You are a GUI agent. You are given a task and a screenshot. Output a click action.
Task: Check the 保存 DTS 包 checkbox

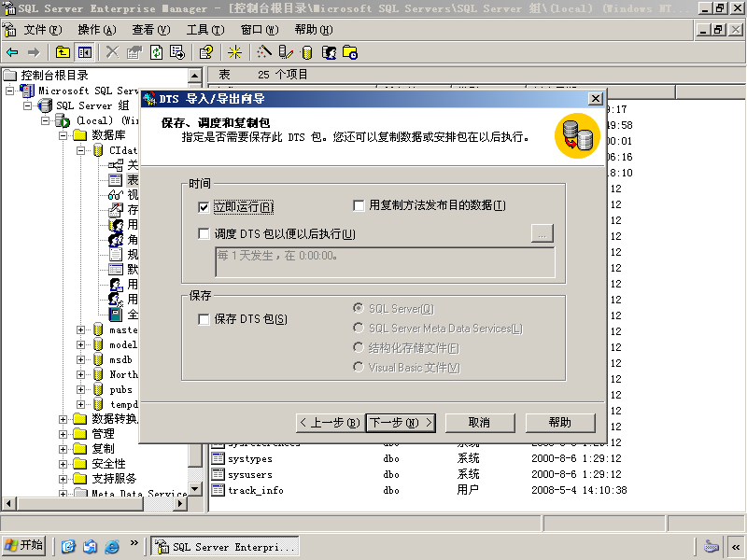(x=204, y=319)
